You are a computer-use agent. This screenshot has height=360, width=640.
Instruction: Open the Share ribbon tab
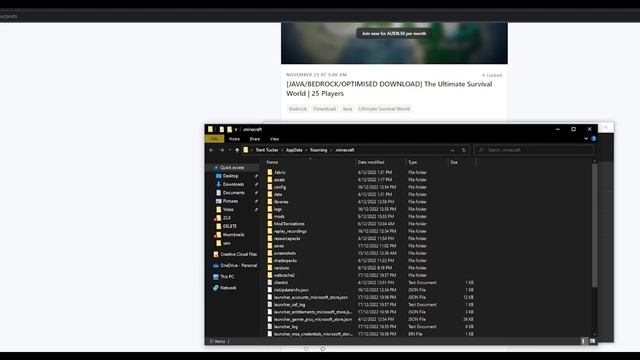(255, 139)
